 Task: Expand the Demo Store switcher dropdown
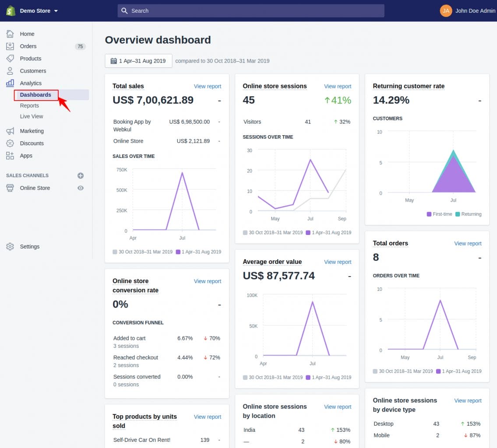(x=39, y=11)
